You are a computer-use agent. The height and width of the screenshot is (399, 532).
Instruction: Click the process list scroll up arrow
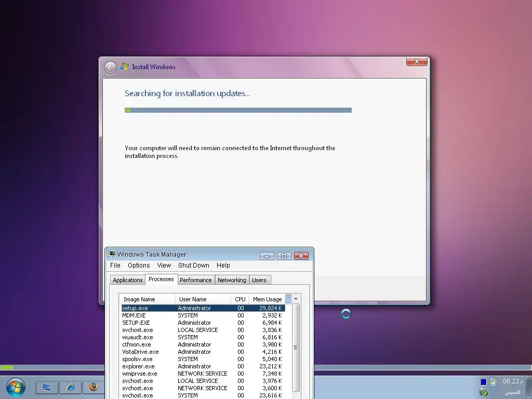296,299
